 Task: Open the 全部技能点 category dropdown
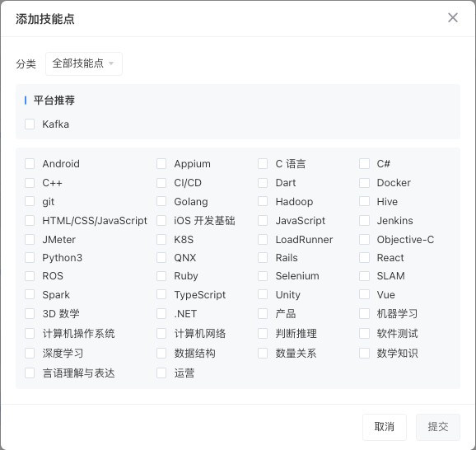coord(84,63)
